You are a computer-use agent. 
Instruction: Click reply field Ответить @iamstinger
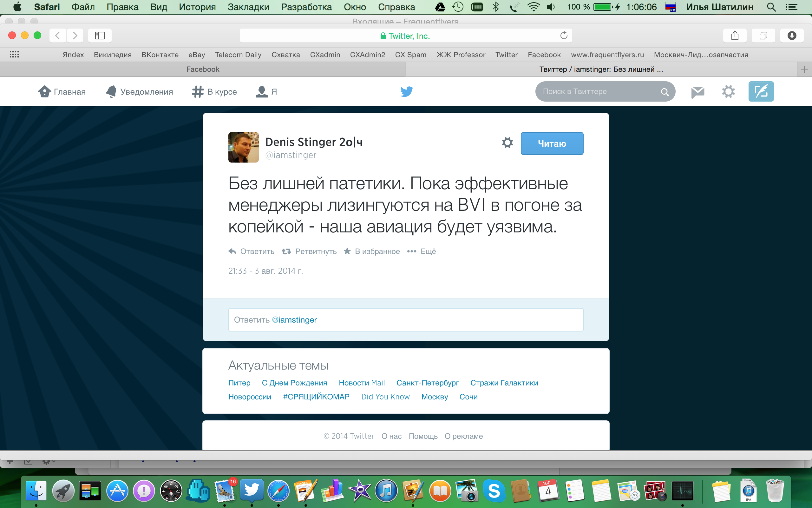pyautogui.click(x=406, y=319)
